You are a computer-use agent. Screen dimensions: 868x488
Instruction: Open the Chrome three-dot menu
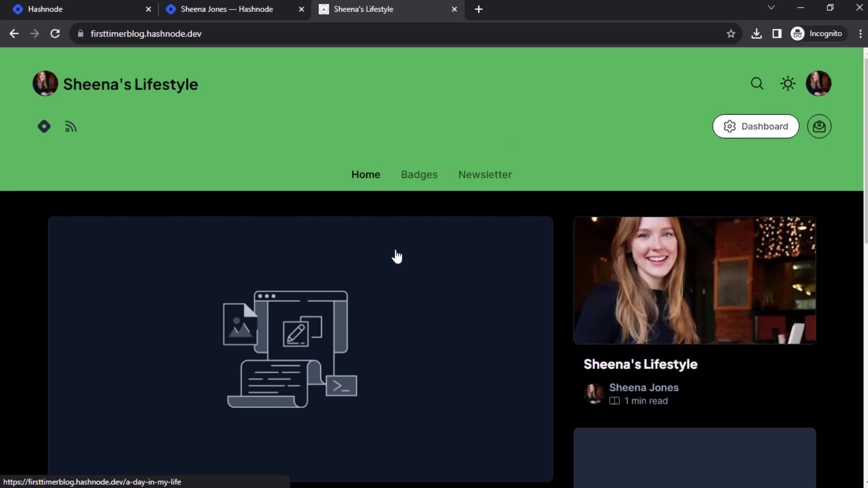coord(860,33)
